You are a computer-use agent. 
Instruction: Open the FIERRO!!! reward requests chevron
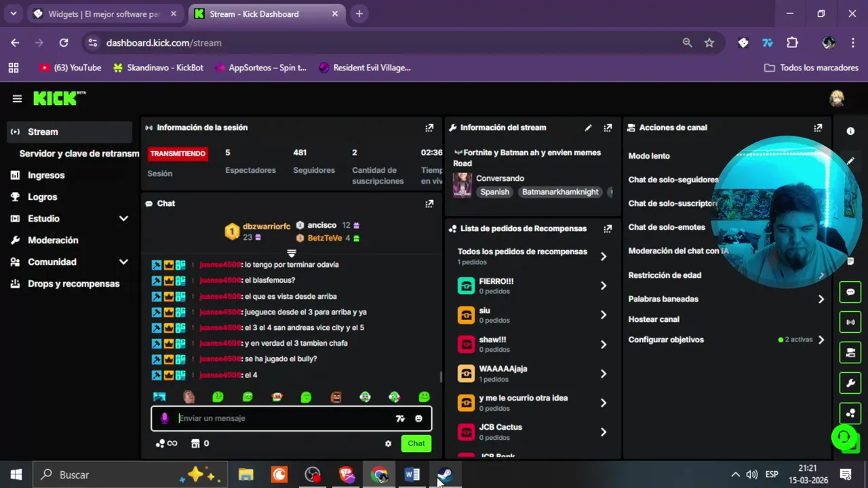pos(604,285)
